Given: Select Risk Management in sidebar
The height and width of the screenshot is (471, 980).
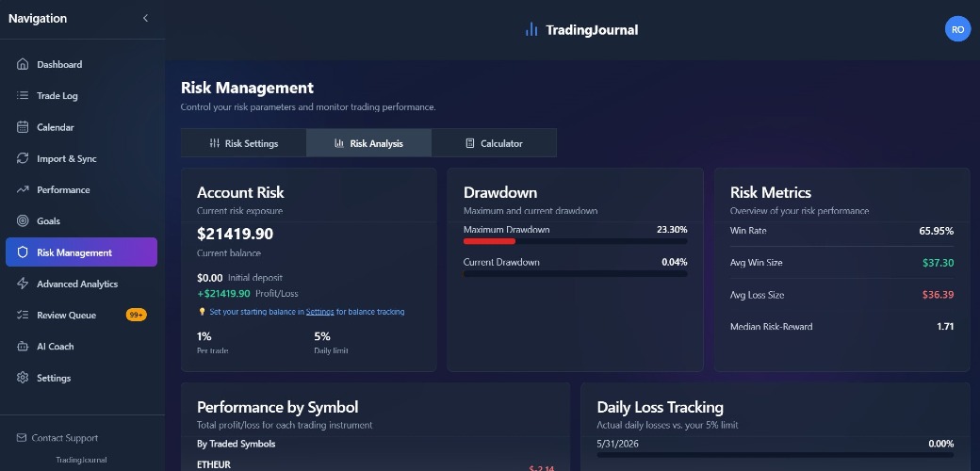Looking at the screenshot, I should tap(81, 252).
